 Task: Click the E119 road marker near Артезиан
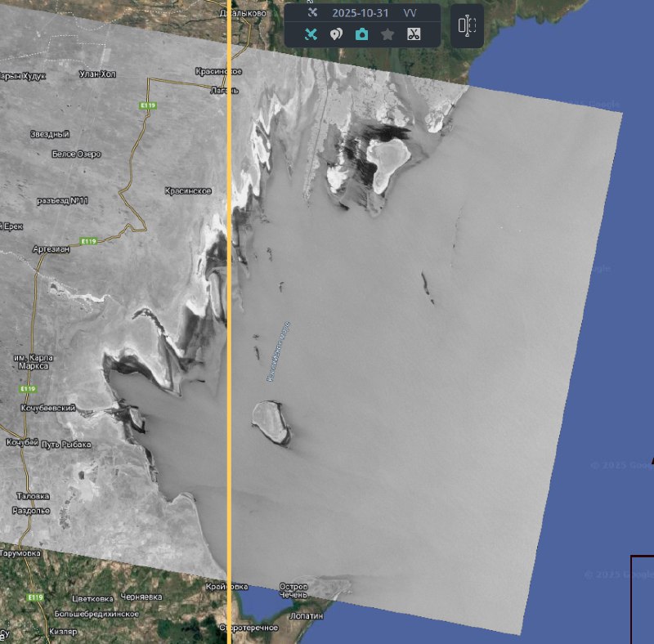(x=88, y=241)
